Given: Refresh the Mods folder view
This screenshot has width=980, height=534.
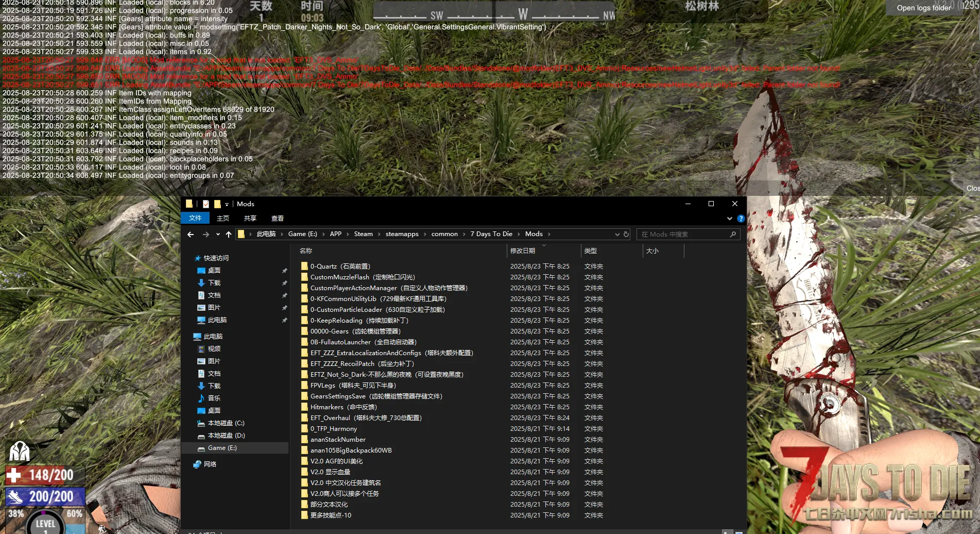Looking at the screenshot, I should pos(626,234).
